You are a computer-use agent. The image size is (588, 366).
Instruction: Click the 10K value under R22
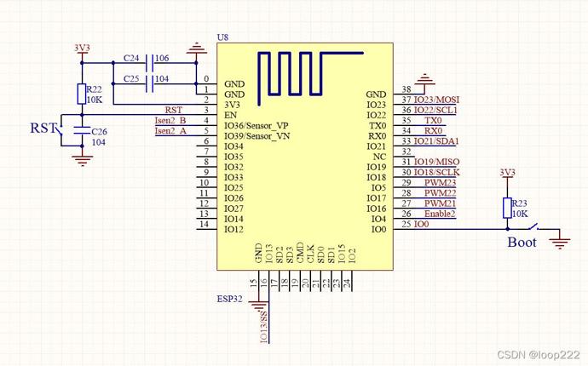coord(94,100)
